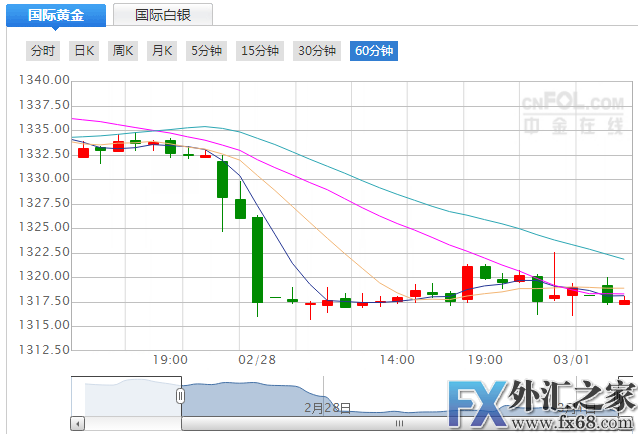Switch to the 国际白银 tab

(163, 15)
